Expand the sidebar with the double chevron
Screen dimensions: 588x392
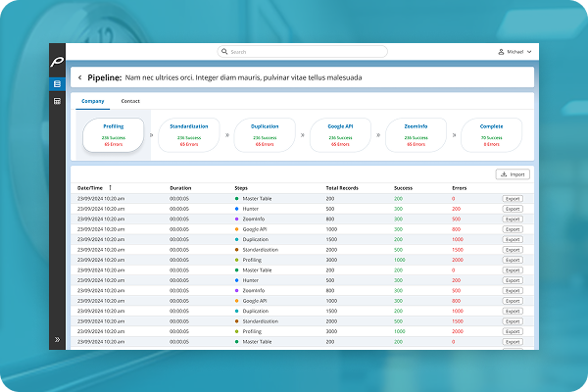pos(58,339)
